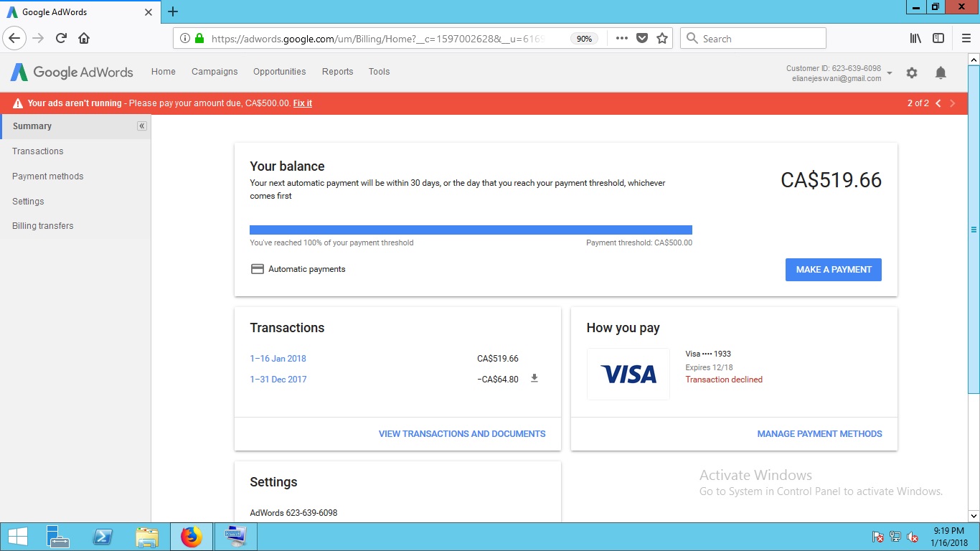
Task: Open the Opportunities menu
Action: pos(280,72)
